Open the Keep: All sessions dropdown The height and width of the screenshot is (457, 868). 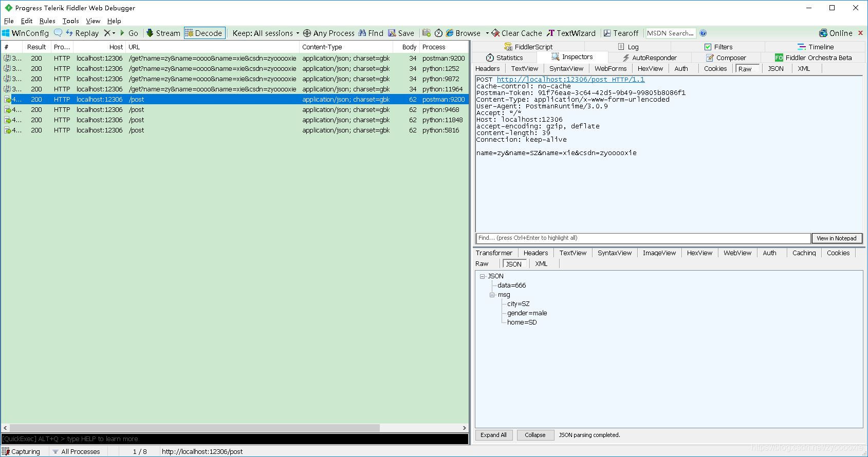click(x=266, y=33)
